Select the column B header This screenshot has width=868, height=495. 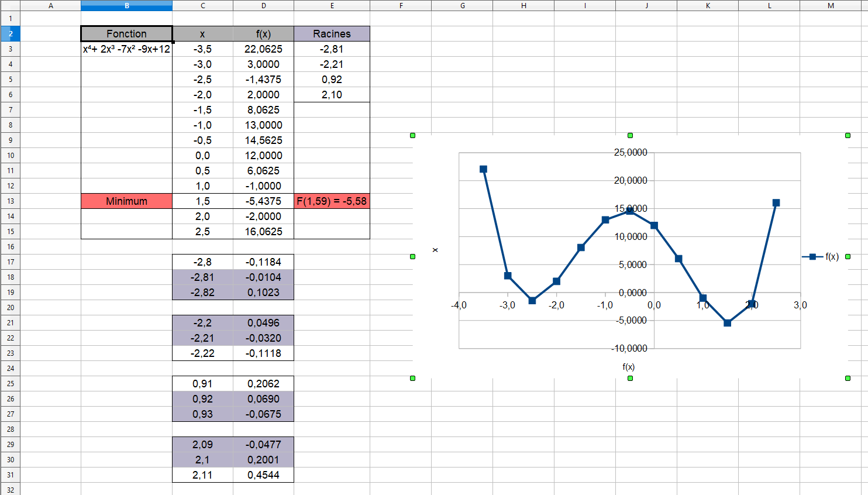[126, 6]
